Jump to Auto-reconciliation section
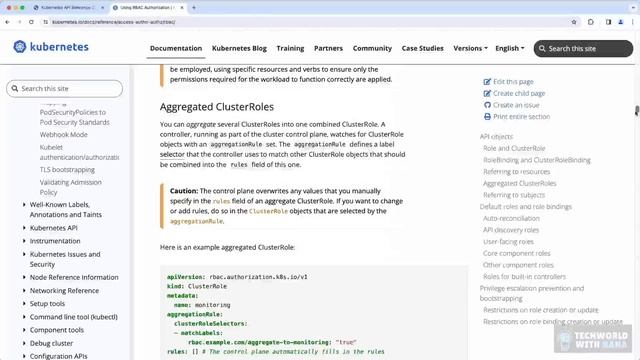640x360 pixels. click(511, 218)
